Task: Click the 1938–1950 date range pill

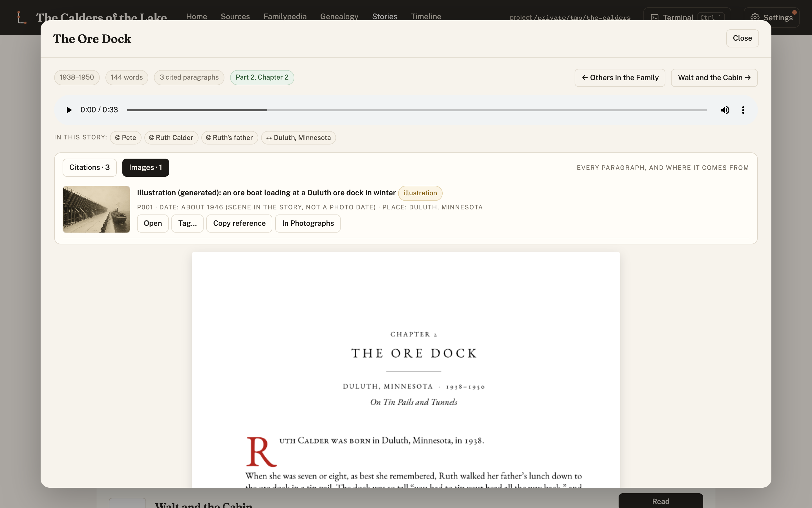Action: (77, 78)
